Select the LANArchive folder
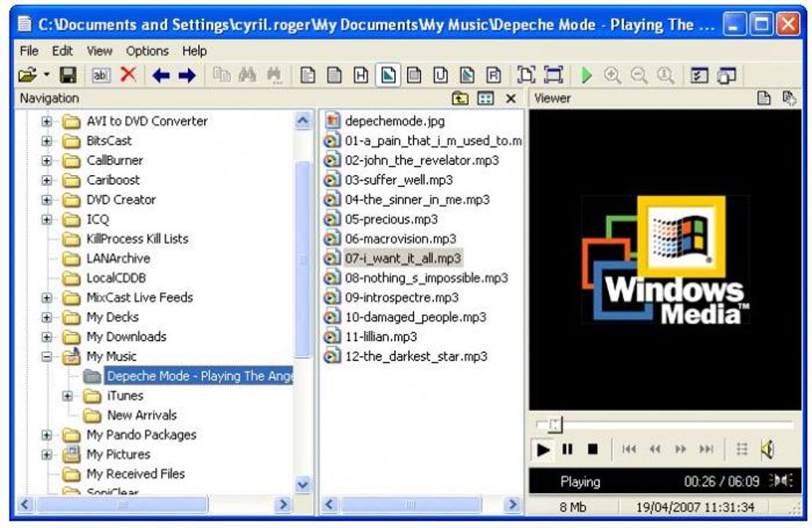 [x=118, y=259]
